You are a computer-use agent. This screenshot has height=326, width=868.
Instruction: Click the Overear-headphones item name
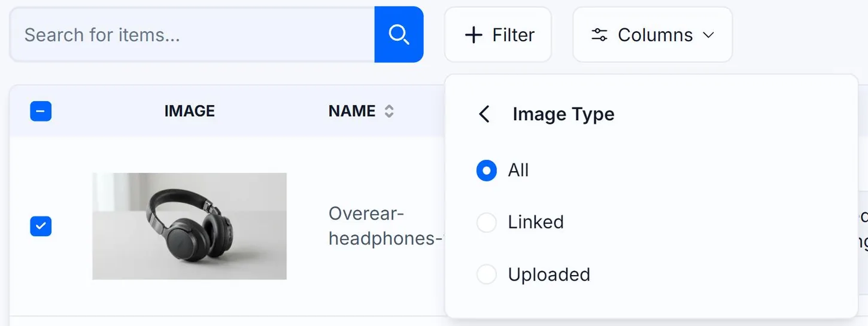pos(386,226)
